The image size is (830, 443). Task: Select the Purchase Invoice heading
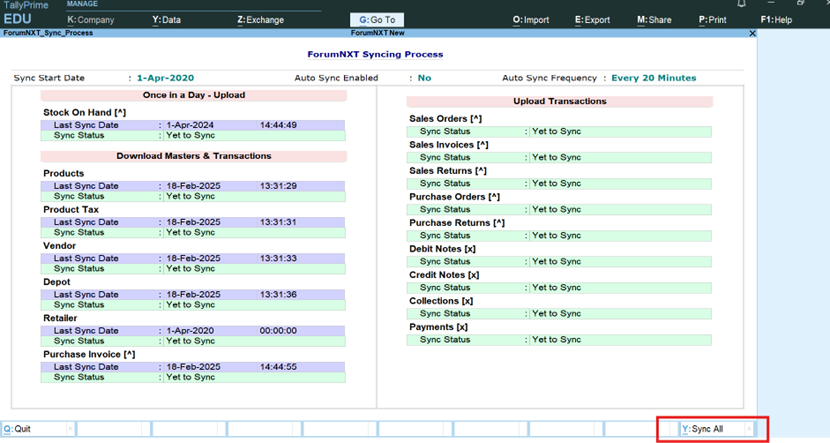click(x=89, y=354)
